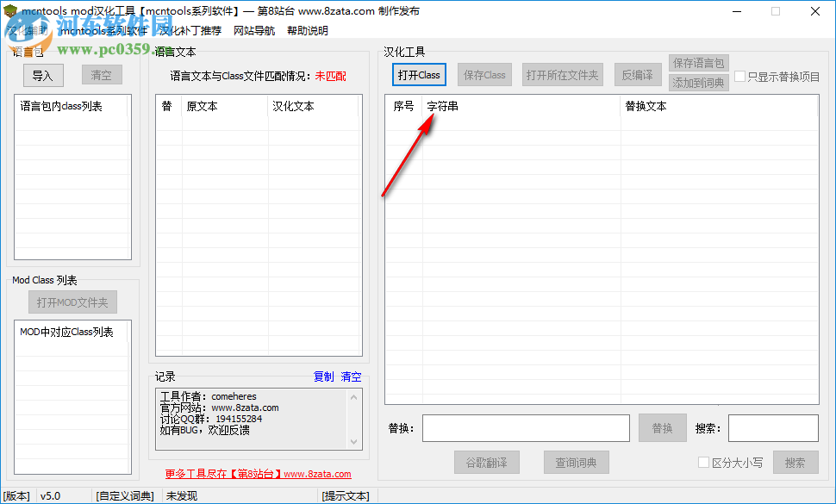Open a Class file with 打开Class button
836x504 pixels.
pos(418,75)
